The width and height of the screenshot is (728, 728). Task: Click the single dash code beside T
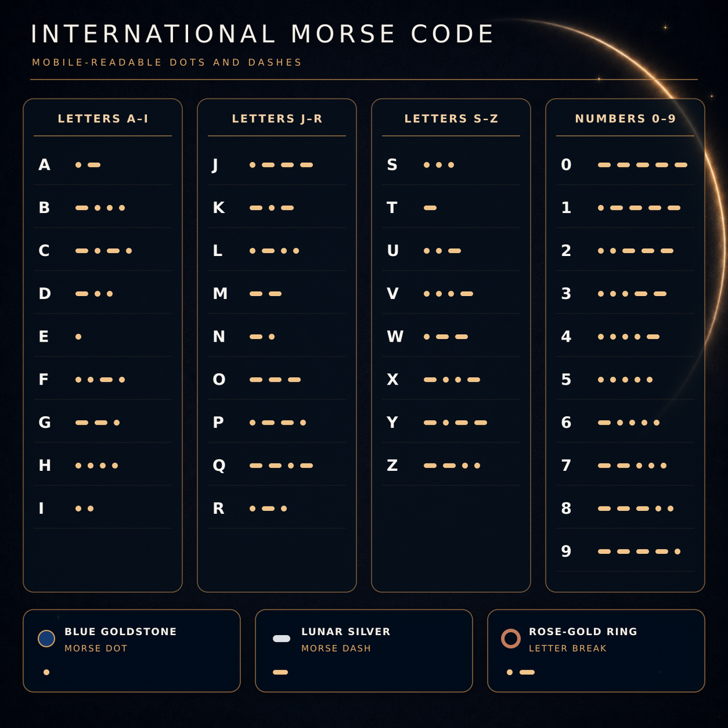pyautogui.click(x=430, y=208)
